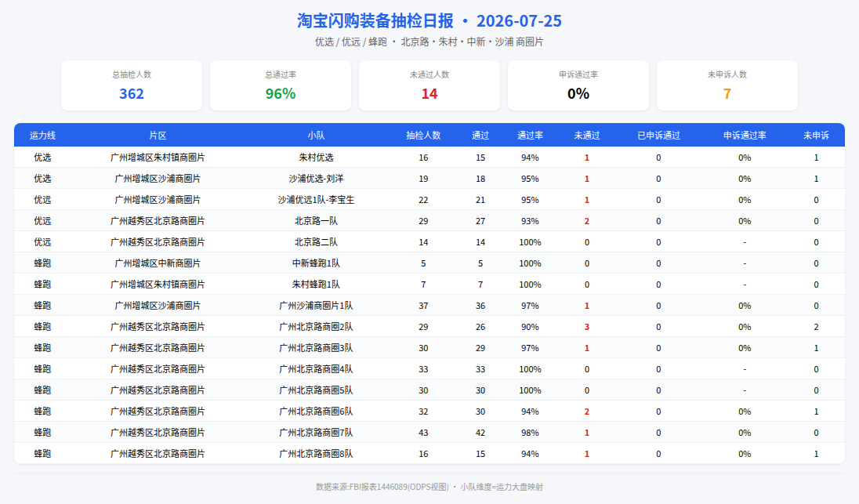Screen dimensions: 859x504
Task: Click 广州增城区中新商圈片 area cell
Action: [x=158, y=263]
